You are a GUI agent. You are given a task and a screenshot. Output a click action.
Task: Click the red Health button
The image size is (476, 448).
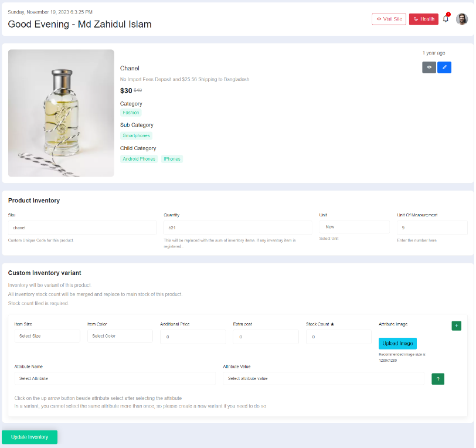point(423,19)
